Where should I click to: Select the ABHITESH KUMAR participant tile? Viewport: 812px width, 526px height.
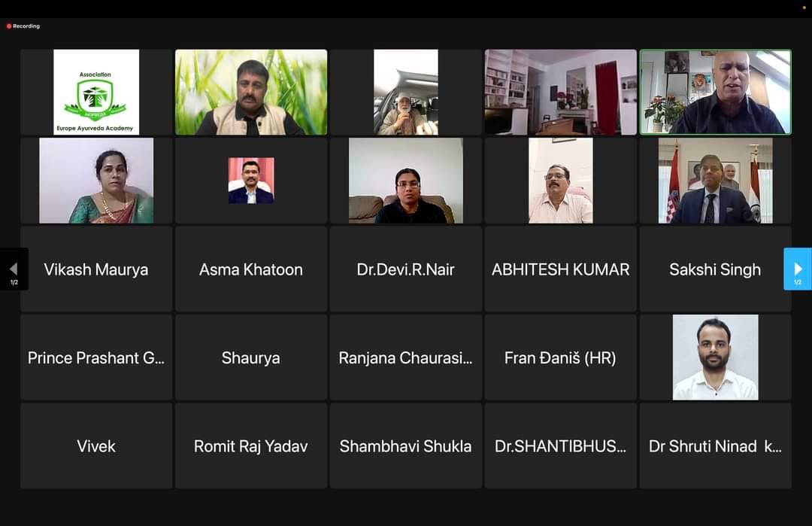coord(561,269)
